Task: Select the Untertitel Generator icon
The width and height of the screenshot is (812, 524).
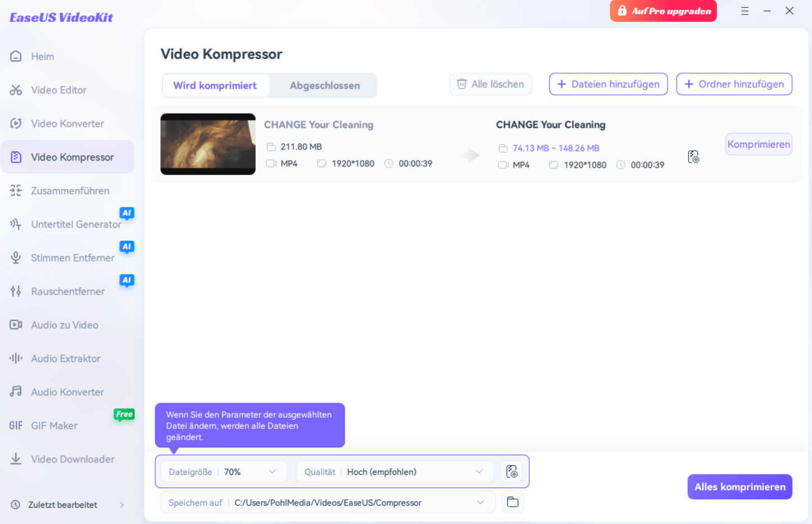Action: tap(16, 224)
